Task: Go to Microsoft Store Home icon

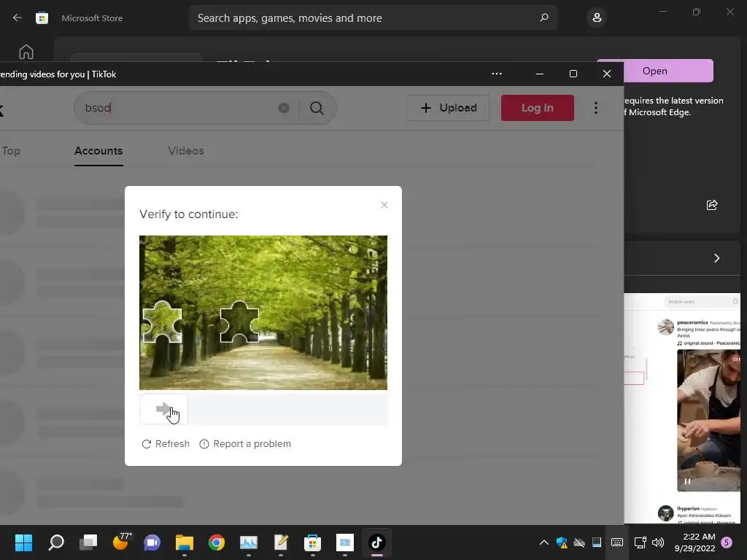Action: 26,52
